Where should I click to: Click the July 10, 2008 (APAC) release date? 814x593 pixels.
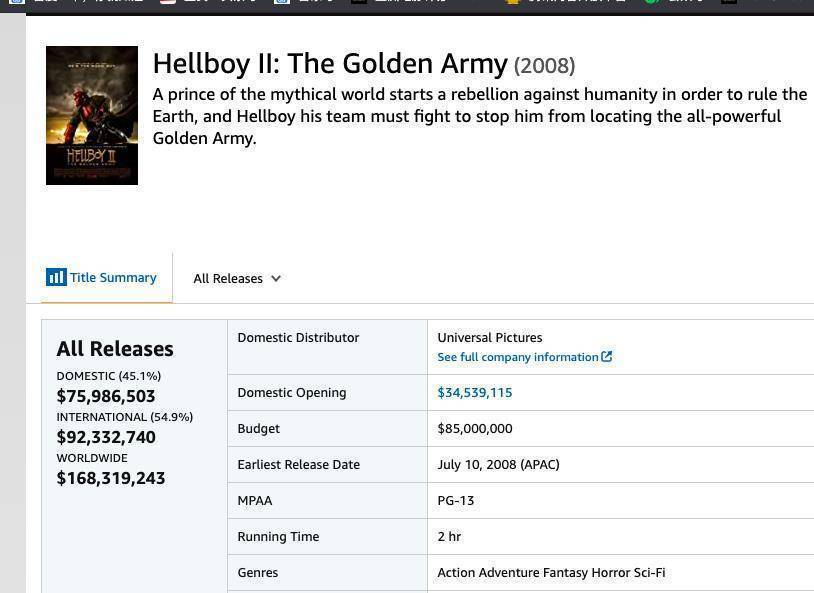[498, 464]
